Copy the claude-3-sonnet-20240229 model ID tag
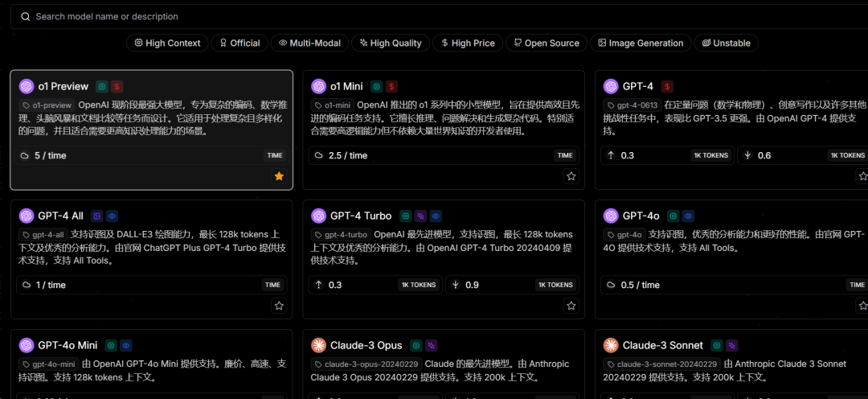Viewport: 868px width, 399px height. point(662,364)
